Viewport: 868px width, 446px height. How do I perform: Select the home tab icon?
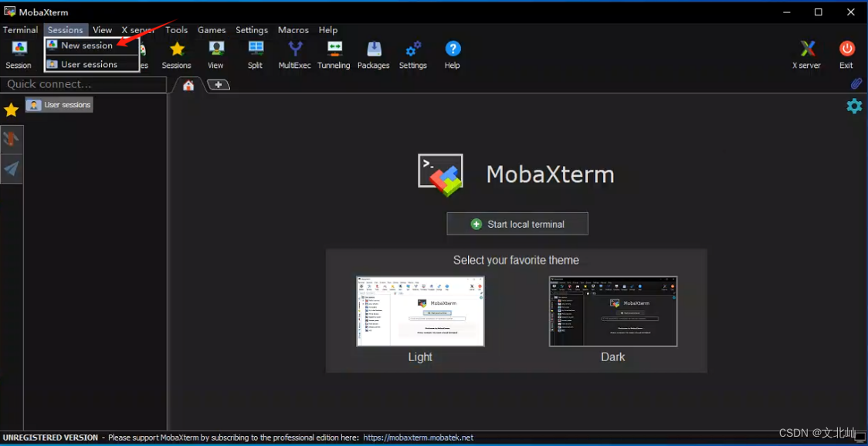point(188,85)
